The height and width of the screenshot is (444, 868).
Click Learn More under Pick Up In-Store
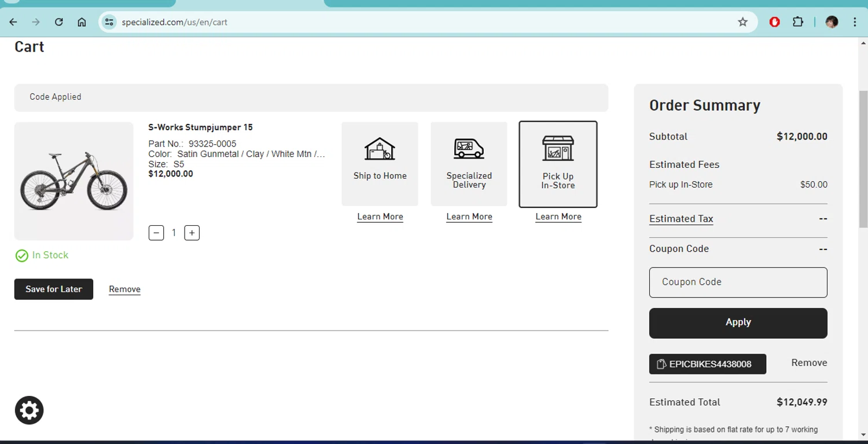point(558,217)
